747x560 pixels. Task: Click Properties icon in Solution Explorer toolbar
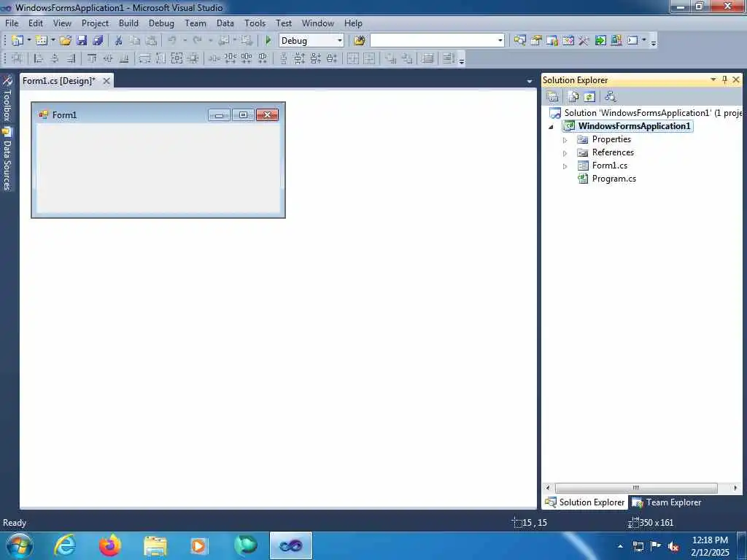553,97
